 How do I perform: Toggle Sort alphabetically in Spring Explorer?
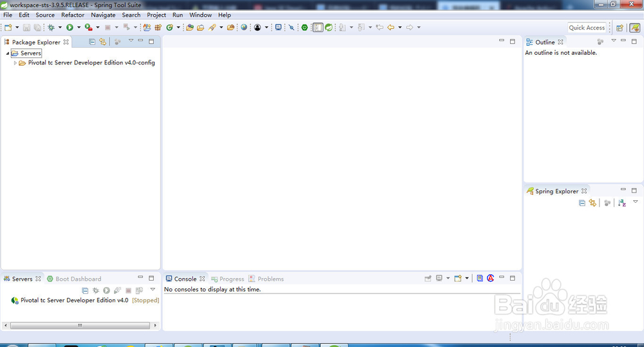click(622, 203)
